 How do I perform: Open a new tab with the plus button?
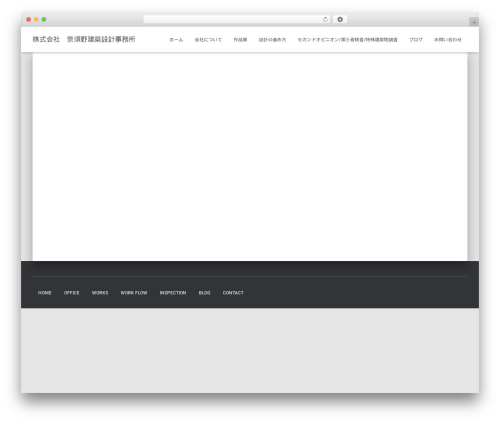pos(474,22)
